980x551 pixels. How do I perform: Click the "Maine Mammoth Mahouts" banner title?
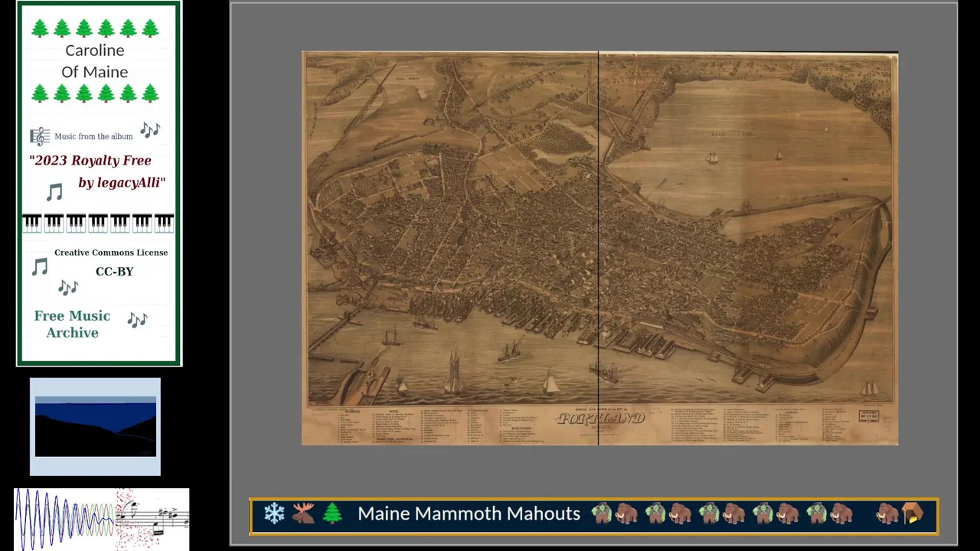tap(469, 514)
